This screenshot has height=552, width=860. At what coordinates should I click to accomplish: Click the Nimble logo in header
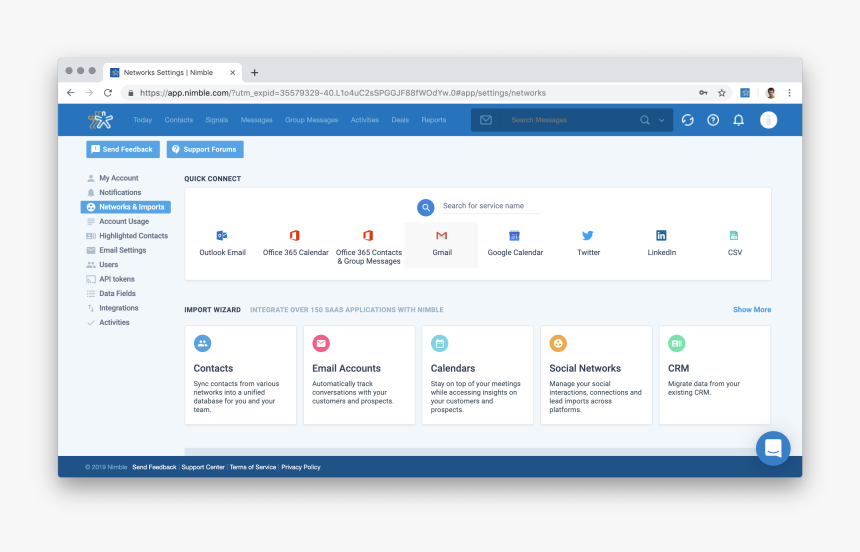point(100,120)
